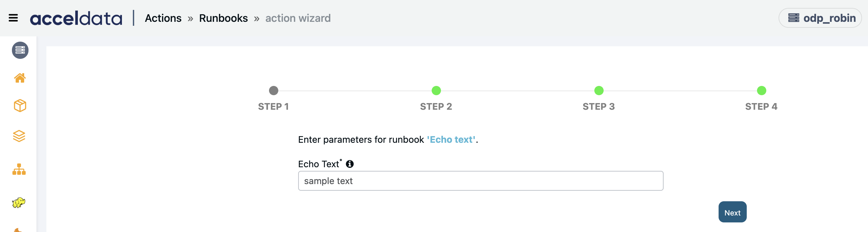
Task: Open the Hadoop elephant sidebar icon
Action: (x=19, y=202)
